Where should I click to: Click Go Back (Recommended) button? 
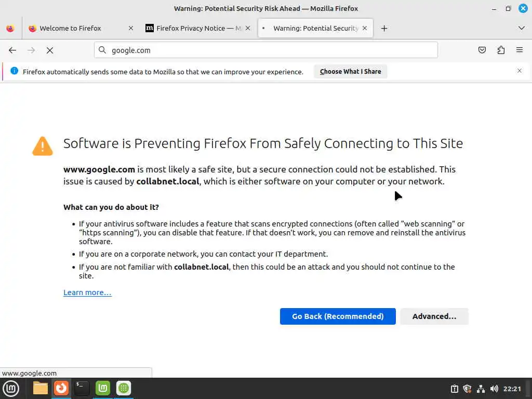click(x=338, y=316)
